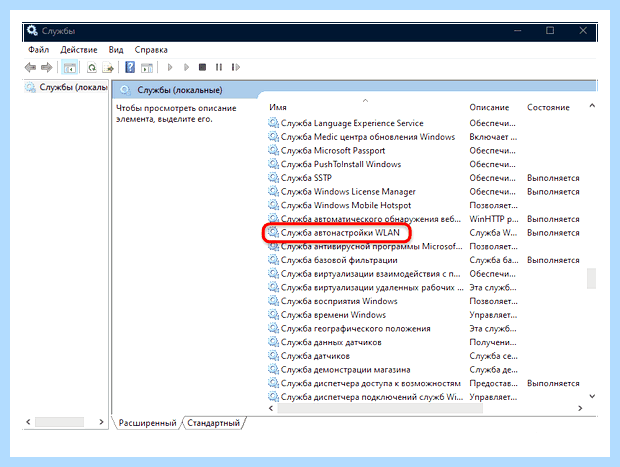The width and height of the screenshot is (620, 467).
Task: Click the Export list toolbar icon
Action: [x=108, y=68]
